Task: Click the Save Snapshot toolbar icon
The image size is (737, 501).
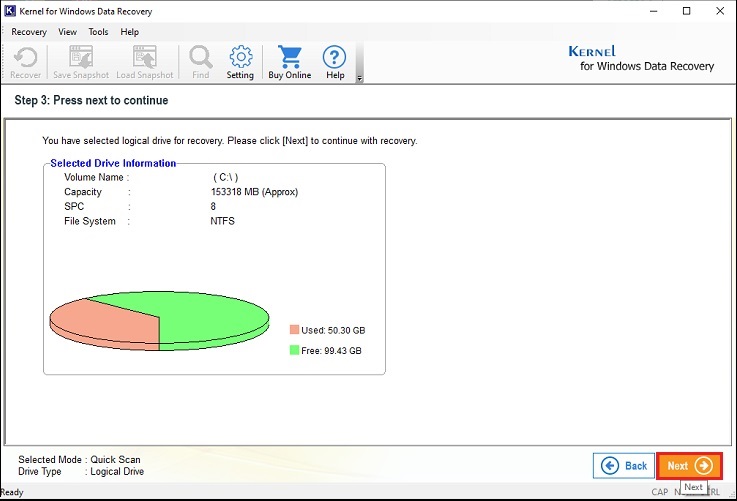Action: (81, 62)
